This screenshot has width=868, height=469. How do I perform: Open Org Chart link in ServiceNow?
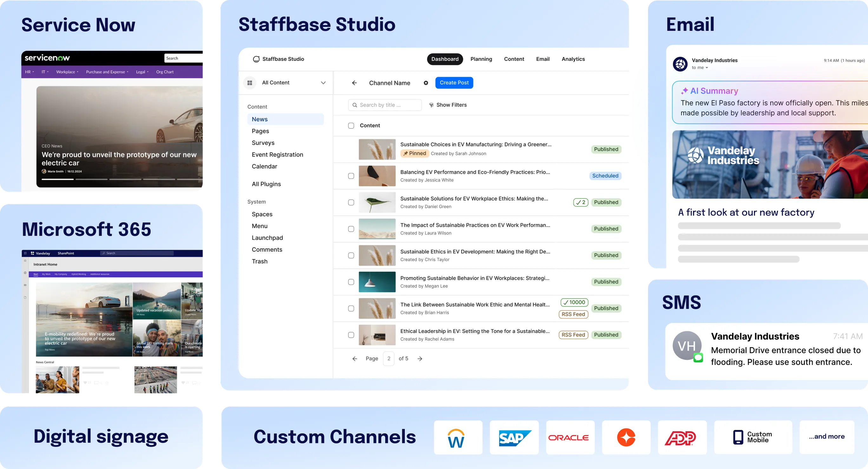pos(165,72)
